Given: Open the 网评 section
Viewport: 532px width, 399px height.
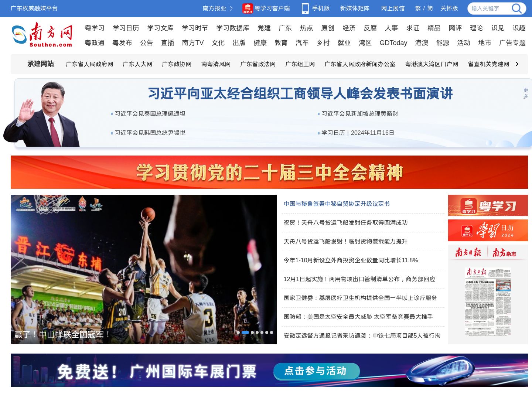Looking at the screenshot, I should pos(455,28).
